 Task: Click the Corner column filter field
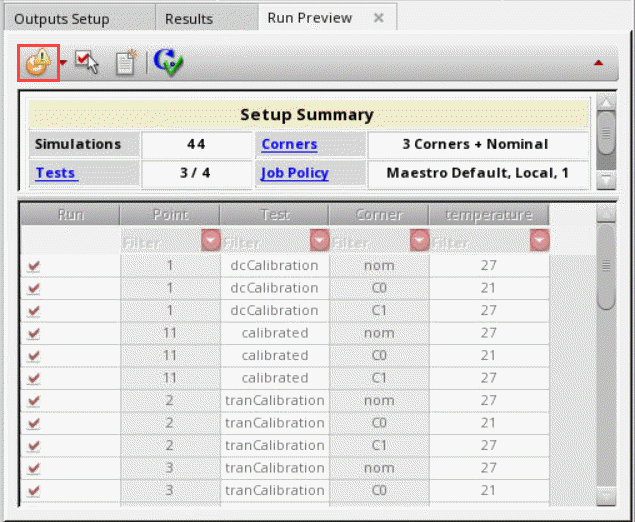(366, 241)
